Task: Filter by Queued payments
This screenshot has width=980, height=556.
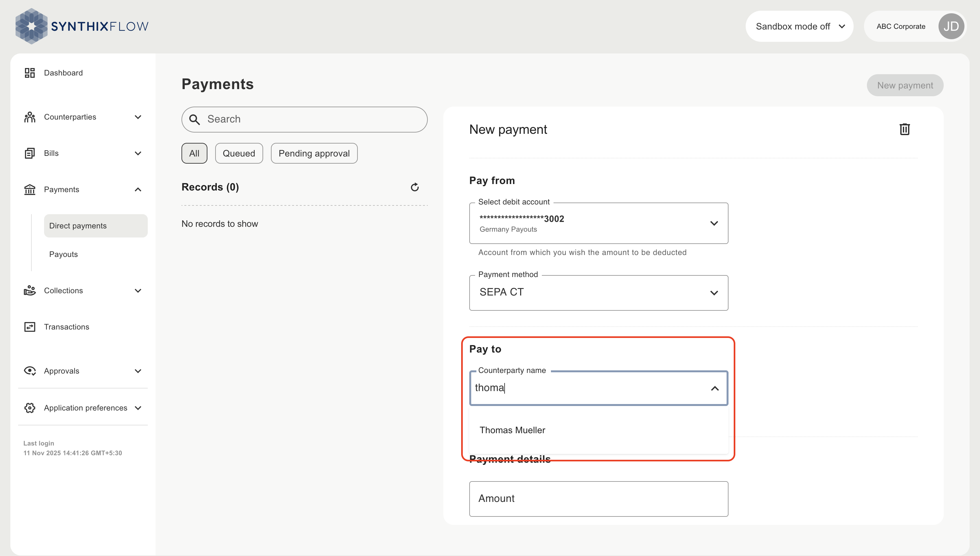Action: pos(239,153)
